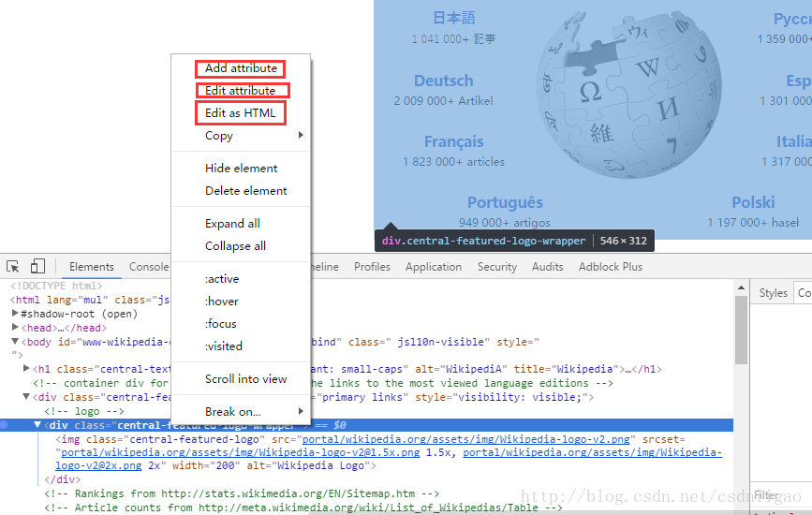Collapse the central-featured-logo-wrapper div node
This screenshot has height=515, width=812.
[37, 424]
